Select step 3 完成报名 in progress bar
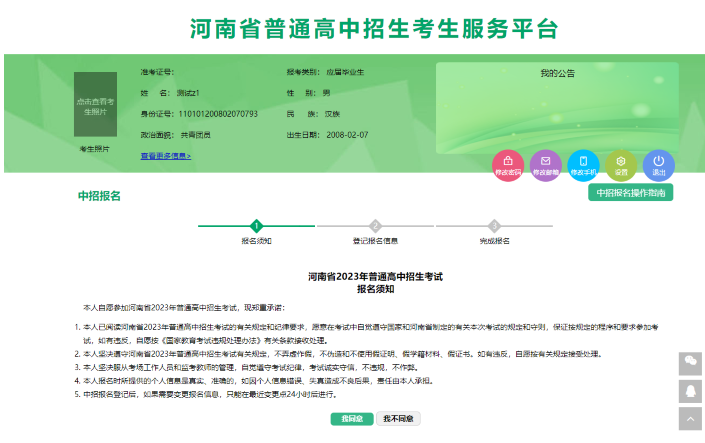Image resolution: width=705 pixels, height=443 pixels. tap(494, 226)
